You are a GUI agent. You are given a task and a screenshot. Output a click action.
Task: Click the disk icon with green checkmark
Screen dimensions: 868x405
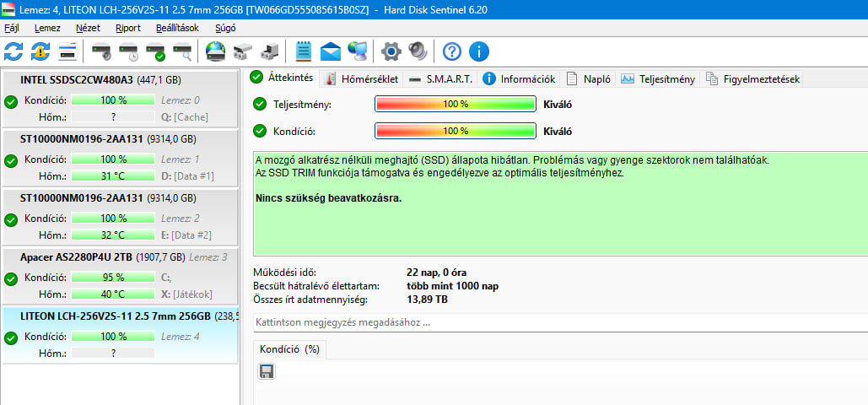(155, 52)
